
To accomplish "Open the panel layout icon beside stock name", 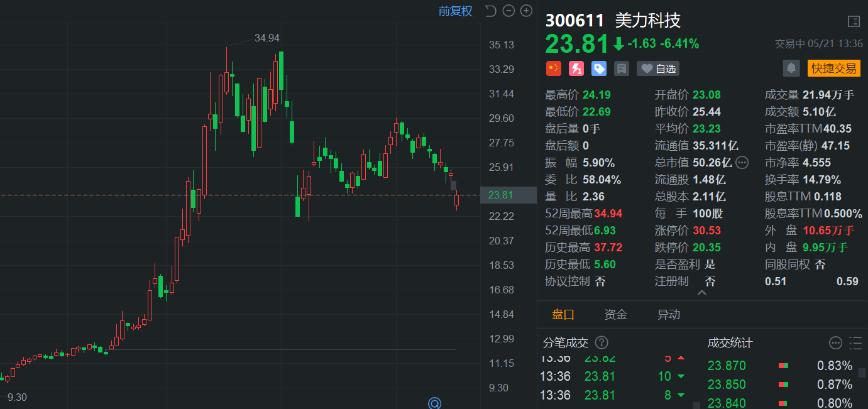I will [853, 21].
